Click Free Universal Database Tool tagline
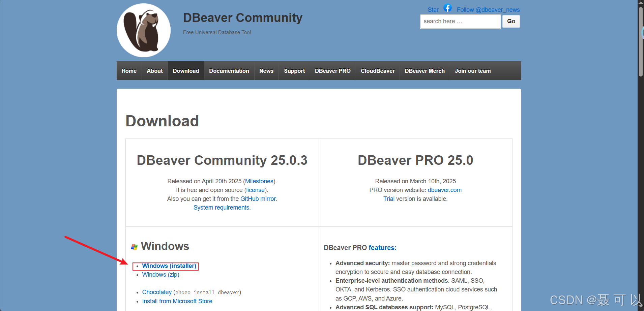The width and height of the screenshot is (644, 311). 217,32
